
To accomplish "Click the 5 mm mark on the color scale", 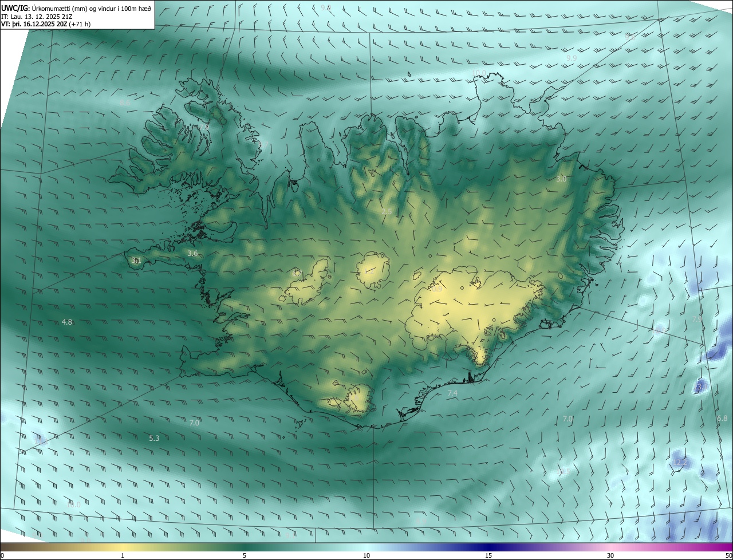I will [x=245, y=555].
